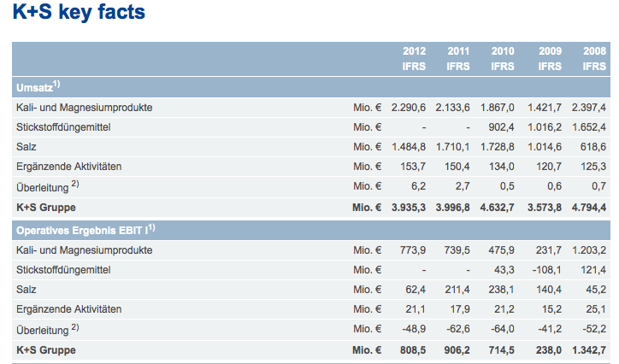Image resolution: width=619 pixels, height=364 pixels.
Task: Click the value 238,1
Action: pyautogui.click(x=501, y=290)
